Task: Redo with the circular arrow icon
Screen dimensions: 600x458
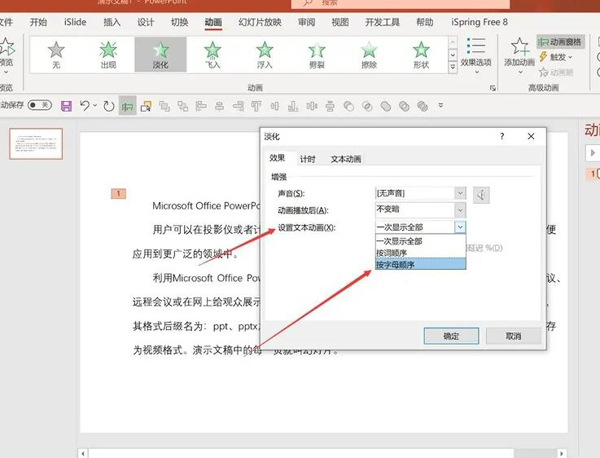Action: (109, 106)
